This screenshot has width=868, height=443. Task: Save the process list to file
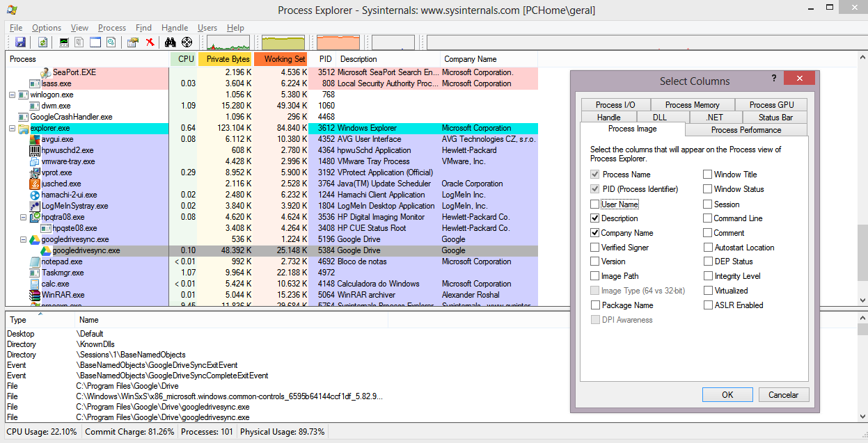(20, 42)
